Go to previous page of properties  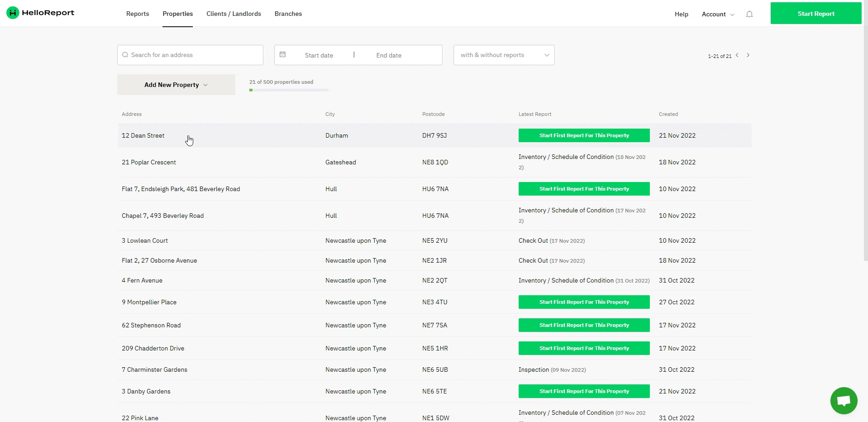pos(737,55)
